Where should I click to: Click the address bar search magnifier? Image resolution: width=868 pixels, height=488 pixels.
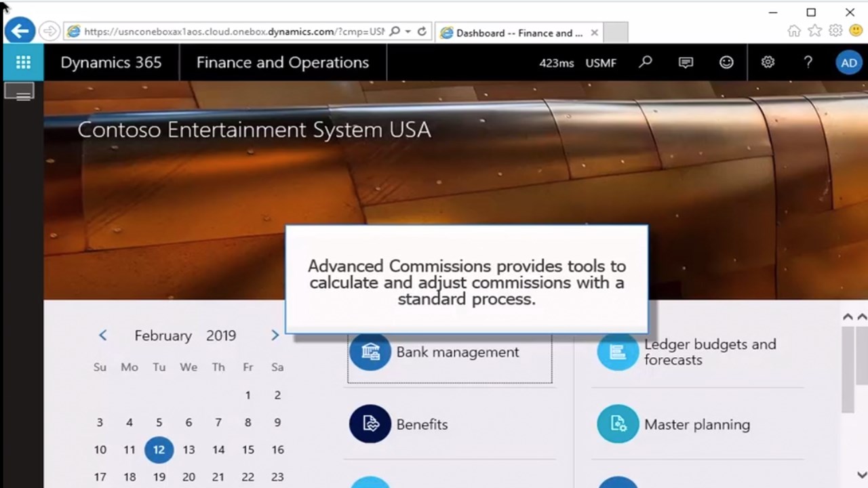395,32
